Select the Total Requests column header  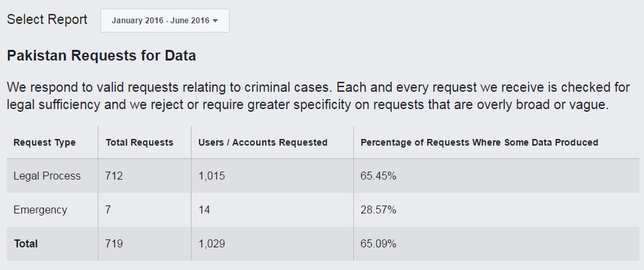139,142
